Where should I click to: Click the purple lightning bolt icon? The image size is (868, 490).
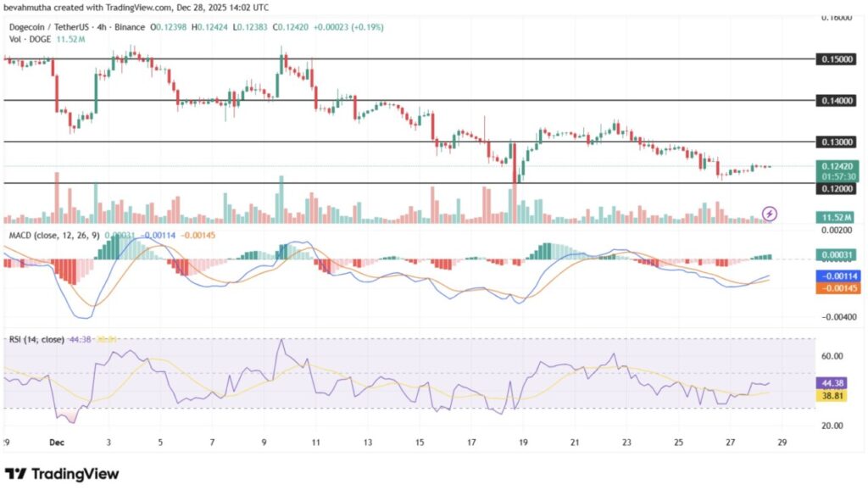(770, 213)
